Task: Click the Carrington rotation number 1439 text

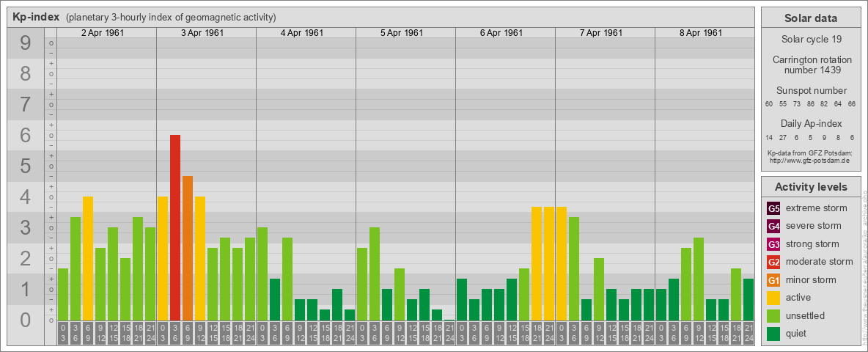Action: [x=812, y=65]
